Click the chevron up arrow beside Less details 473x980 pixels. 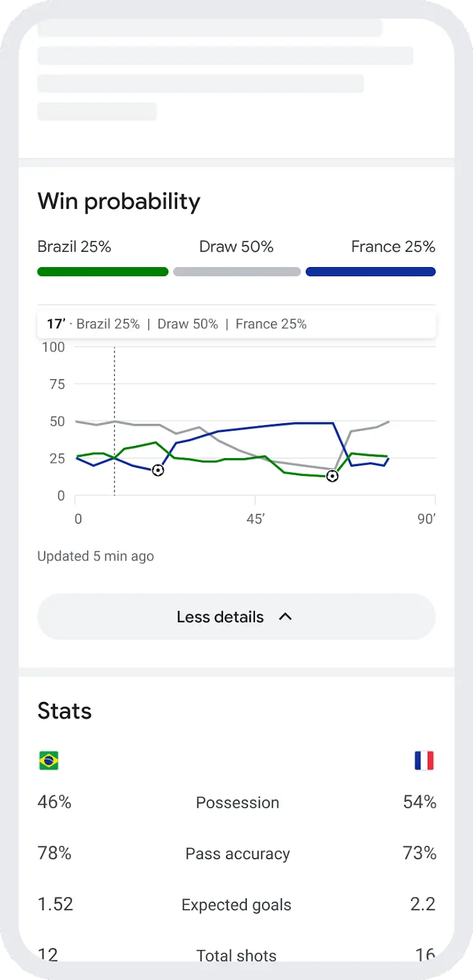point(285,617)
